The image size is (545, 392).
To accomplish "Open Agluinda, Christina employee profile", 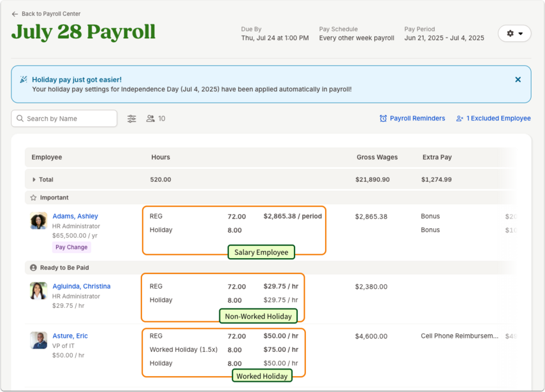I will (82, 286).
